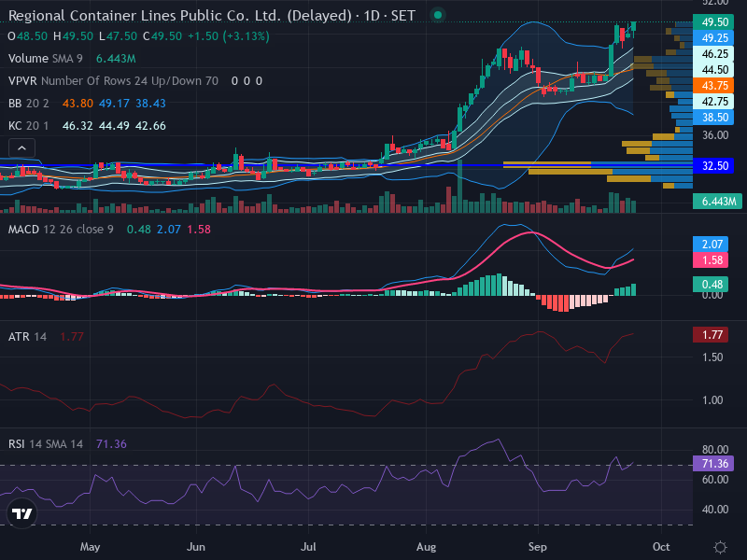
Task: Click the Jul label on time axis
Action: click(x=308, y=547)
